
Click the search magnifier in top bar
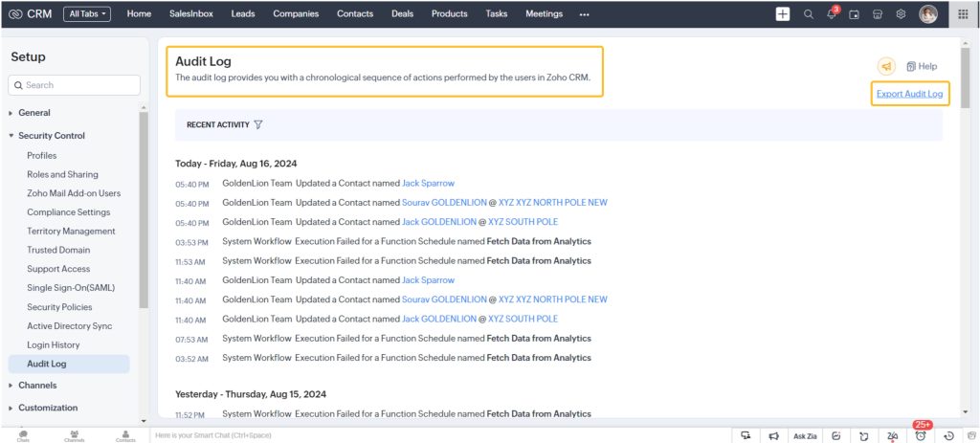pos(808,14)
